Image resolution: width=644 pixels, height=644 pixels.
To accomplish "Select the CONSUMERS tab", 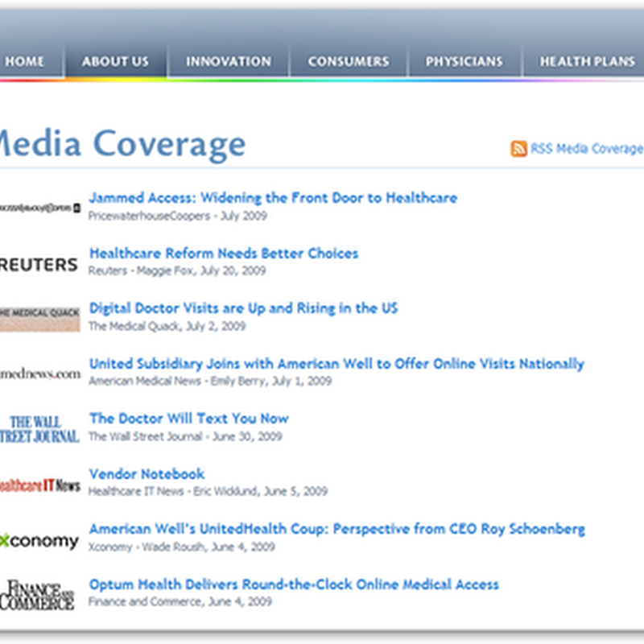I will 349,62.
